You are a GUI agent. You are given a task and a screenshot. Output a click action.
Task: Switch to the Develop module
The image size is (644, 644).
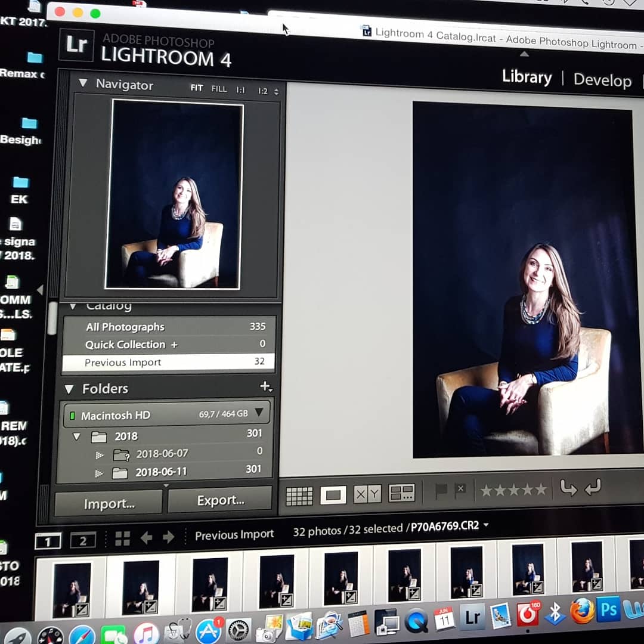coord(602,80)
